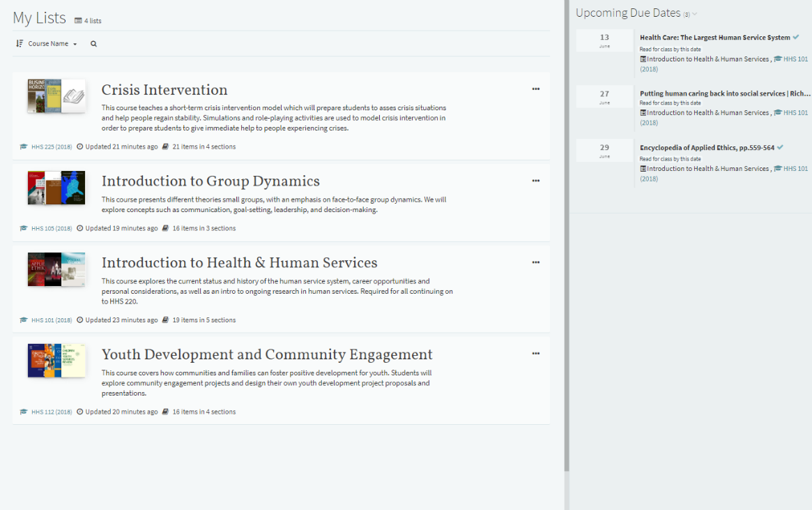Click the HHS 112 graduation cap icon

click(24, 412)
